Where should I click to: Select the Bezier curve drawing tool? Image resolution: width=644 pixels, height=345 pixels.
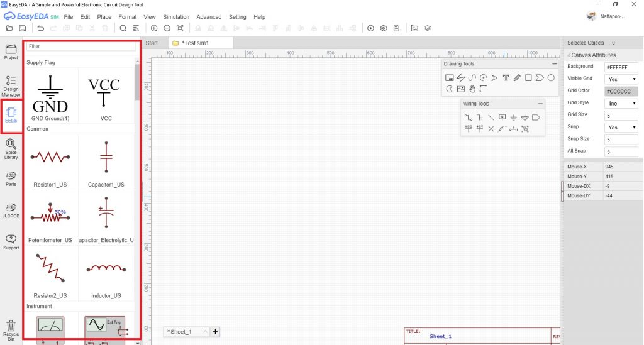point(472,77)
